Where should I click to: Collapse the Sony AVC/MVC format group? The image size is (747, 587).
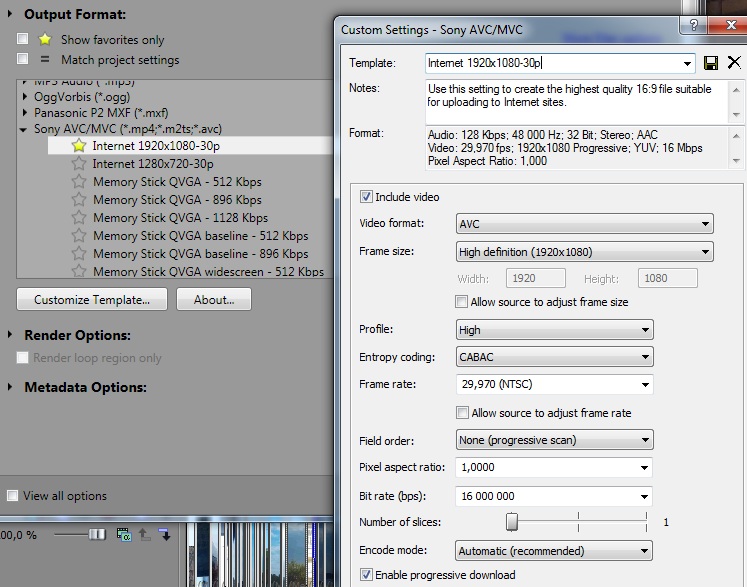pos(23,129)
